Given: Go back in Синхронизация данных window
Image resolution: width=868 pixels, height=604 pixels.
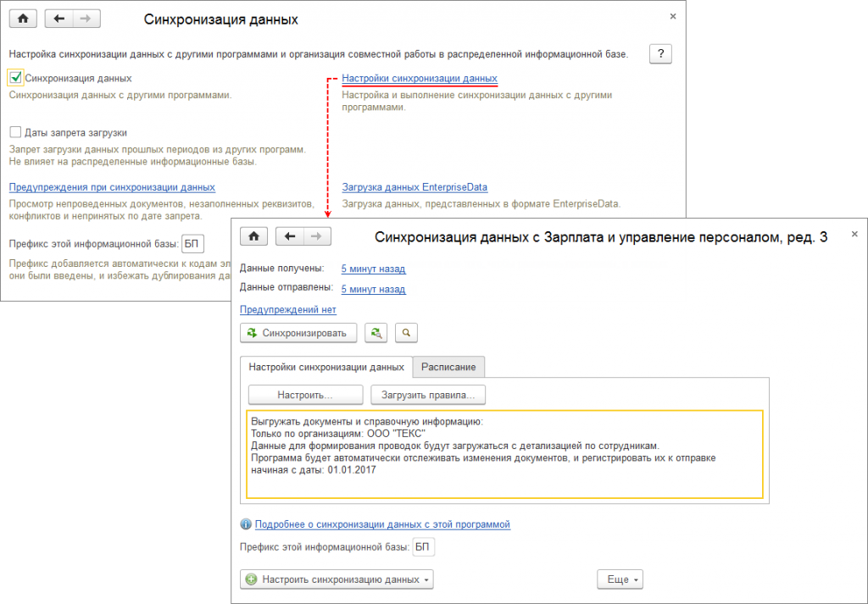Looking at the screenshot, I should tap(58, 19).
